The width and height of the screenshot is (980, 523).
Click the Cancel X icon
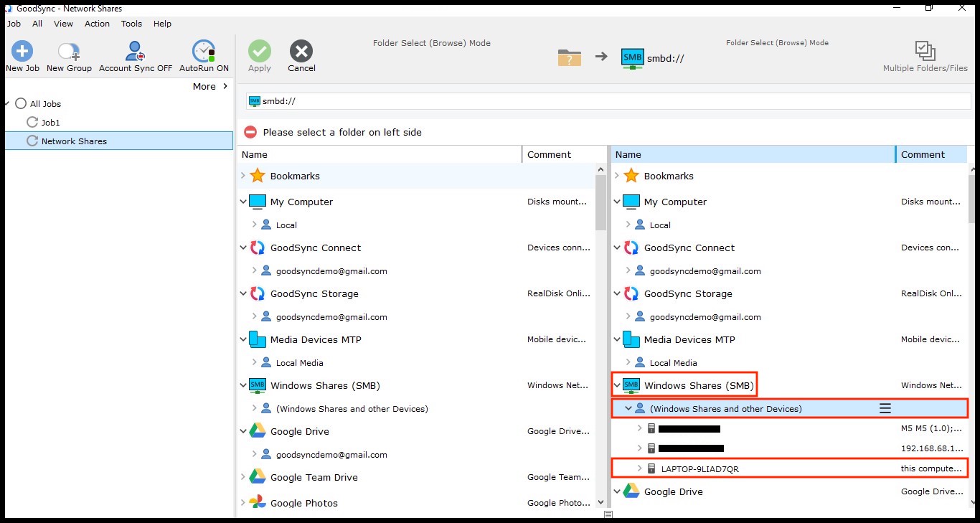(x=301, y=52)
